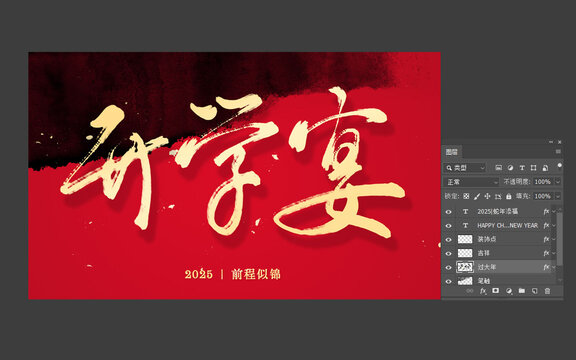Click the fx badge on 吉祥 layer

click(x=546, y=253)
